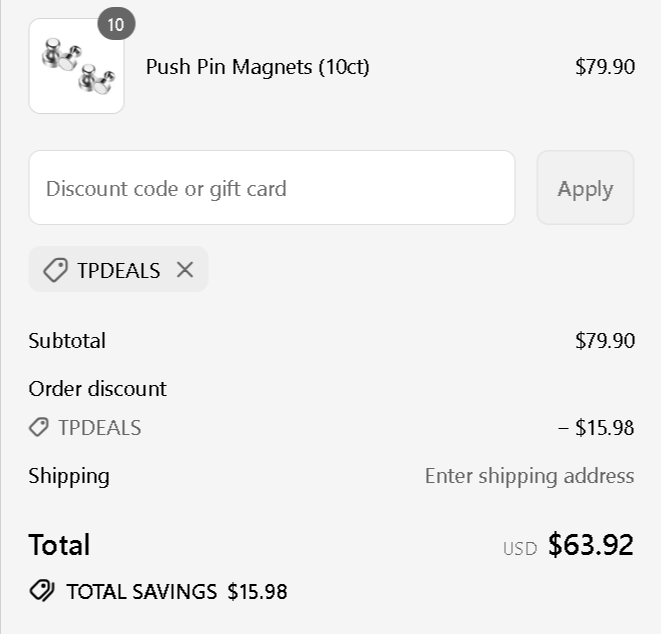Image resolution: width=661 pixels, height=634 pixels.
Task: Click the subtotal amount $79.90
Action: tap(604, 340)
